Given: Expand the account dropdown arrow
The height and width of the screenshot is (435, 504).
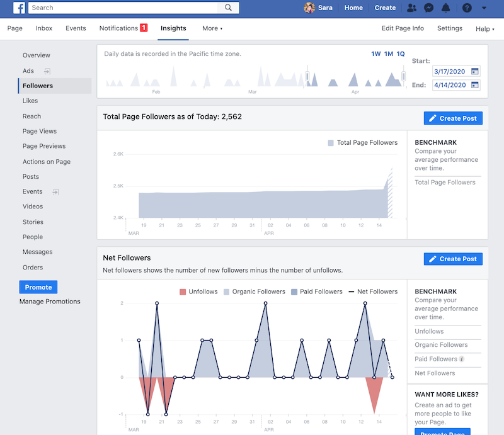Looking at the screenshot, I should click(x=484, y=8).
